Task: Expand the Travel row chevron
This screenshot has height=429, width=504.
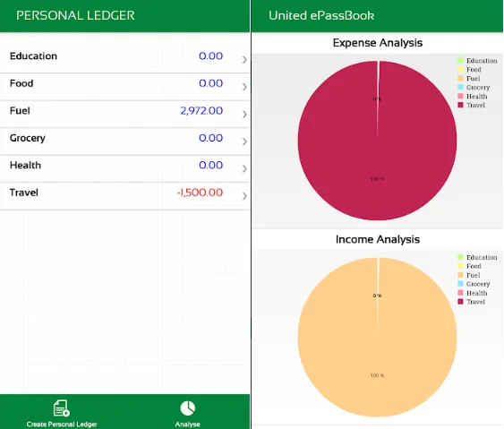Action: point(244,196)
